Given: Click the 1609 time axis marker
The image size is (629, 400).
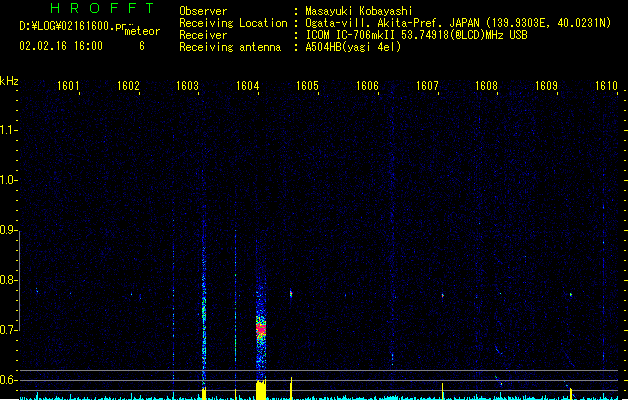Looking at the screenshot, I should [x=546, y=86].
